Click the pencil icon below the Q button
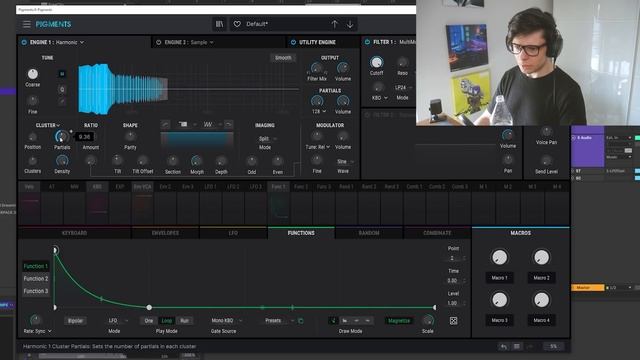 tap(62, 101)
